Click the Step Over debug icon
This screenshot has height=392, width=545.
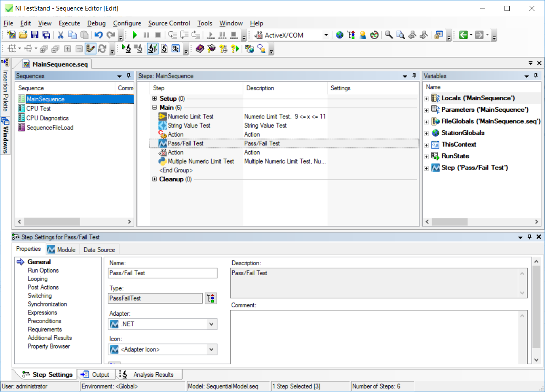tap(184, 35)
